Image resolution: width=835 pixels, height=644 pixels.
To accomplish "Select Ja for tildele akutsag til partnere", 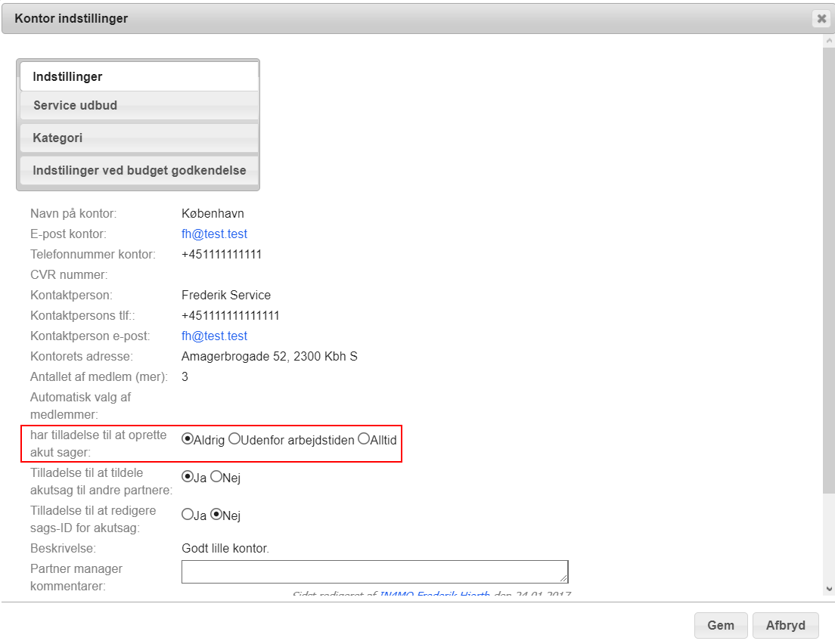I will (x=188, y=477).
